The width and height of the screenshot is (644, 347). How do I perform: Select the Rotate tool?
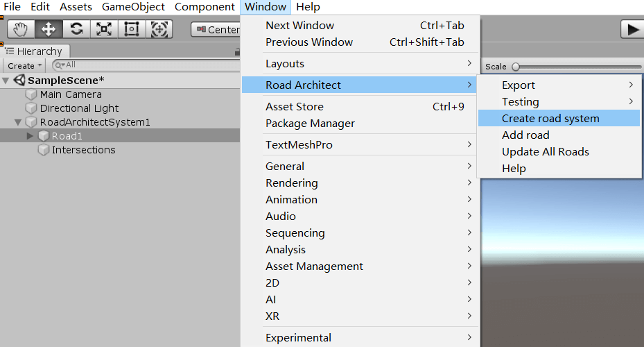click(77, 29)
